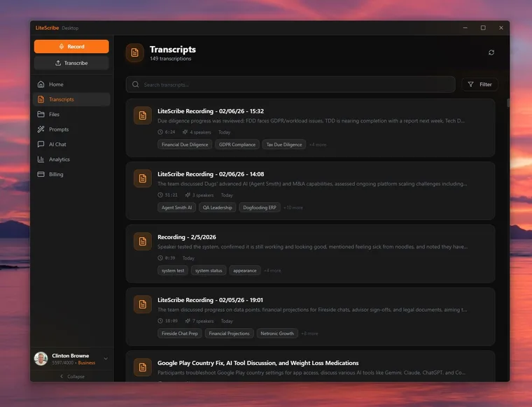
Task: Select the appearance tag
Action: [x=245, y=271]
